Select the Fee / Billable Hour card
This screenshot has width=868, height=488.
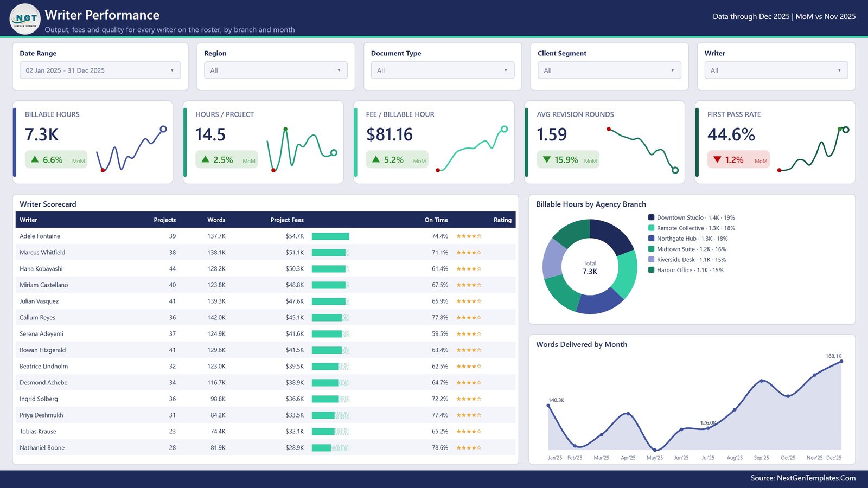[x=434, y=142]
